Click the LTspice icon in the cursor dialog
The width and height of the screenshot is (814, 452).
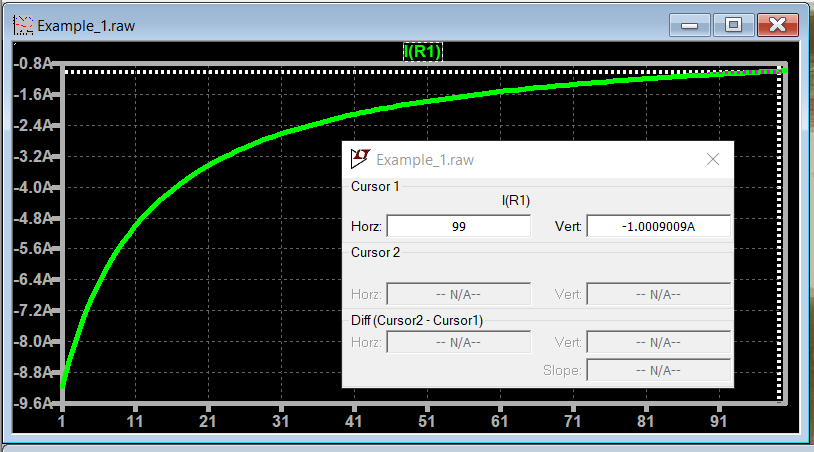tap(360, 159)
